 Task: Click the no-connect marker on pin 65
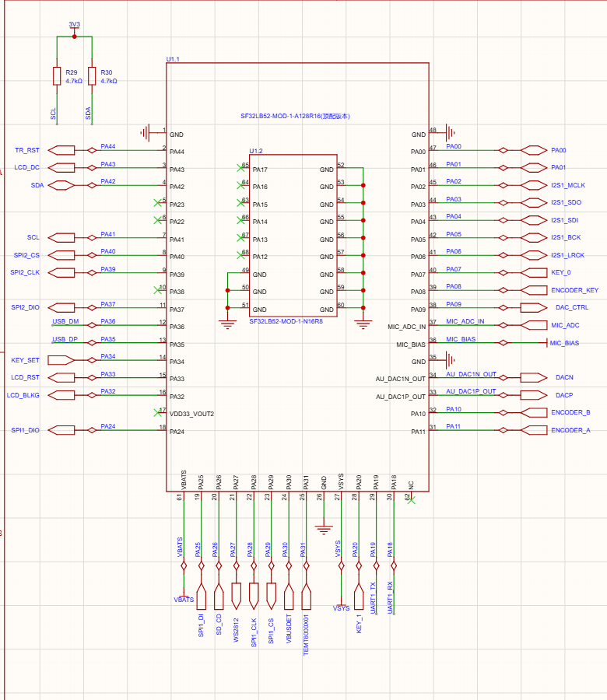(x=238, y=167)
